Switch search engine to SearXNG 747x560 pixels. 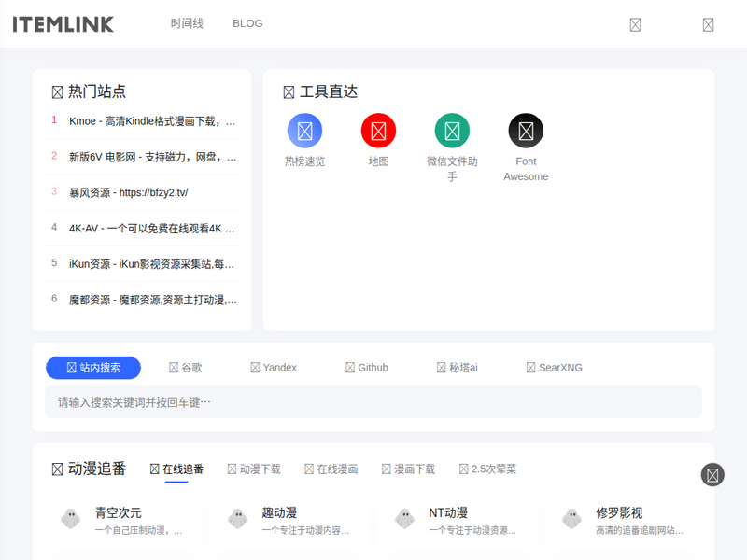point(555,368)
